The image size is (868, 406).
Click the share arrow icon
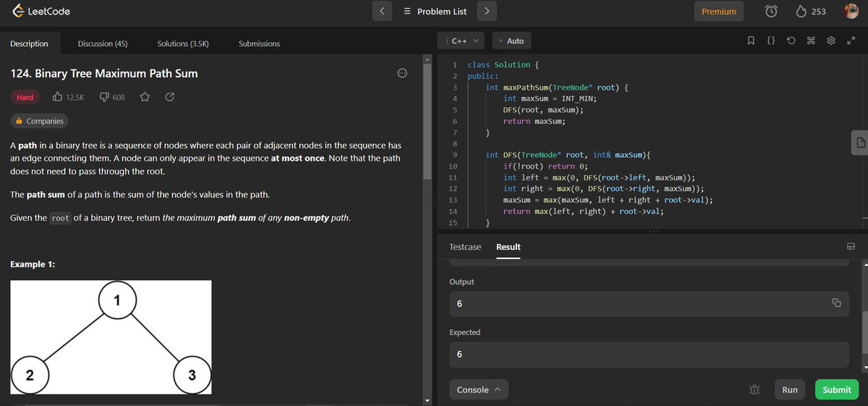coord(170,97)
